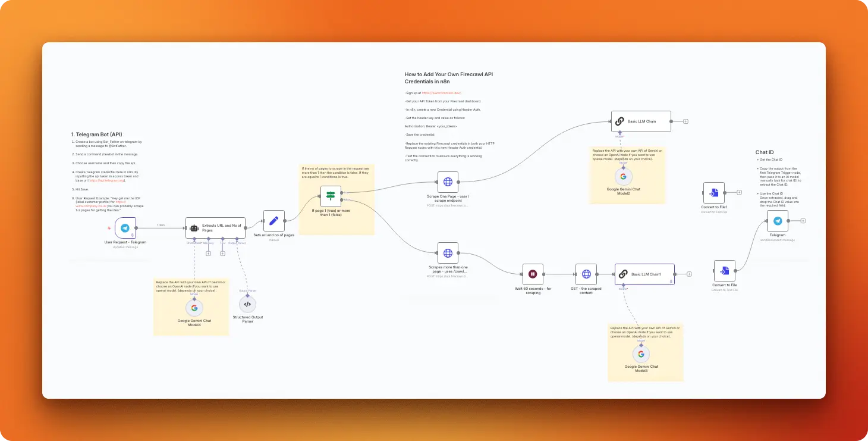Click the plus under the agent's Memory connector
This screenshot has height=441, width=868.
(x=209, y=253)
